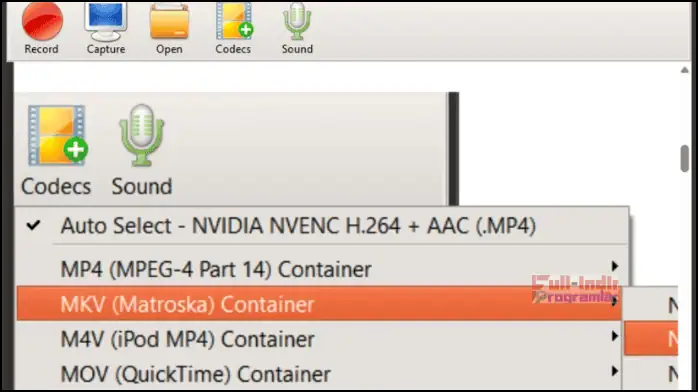Click the large Sound microphone icon
This screenshot has height=392, width=698.
coord(142,136)
